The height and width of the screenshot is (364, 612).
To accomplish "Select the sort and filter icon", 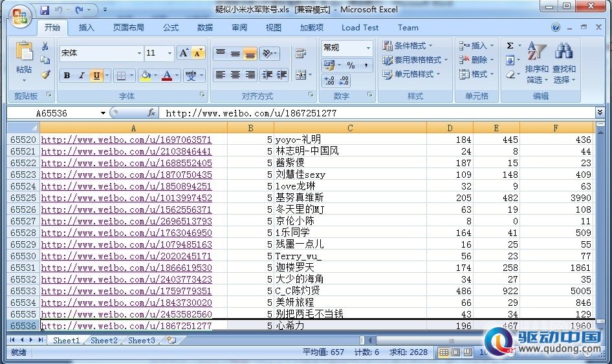I will click(x=537, y=50).
